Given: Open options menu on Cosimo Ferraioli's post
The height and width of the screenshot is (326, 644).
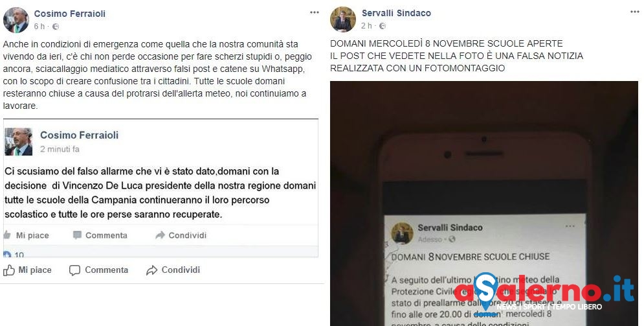Looking at the screenshot, I should pyautogui.click(x=314, y=12).
